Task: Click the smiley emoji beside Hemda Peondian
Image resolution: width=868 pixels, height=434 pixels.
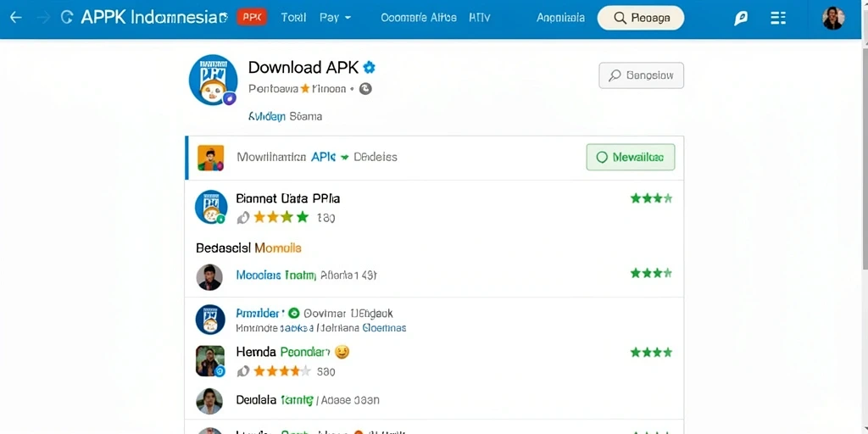Action: click(x=342, y=352)
